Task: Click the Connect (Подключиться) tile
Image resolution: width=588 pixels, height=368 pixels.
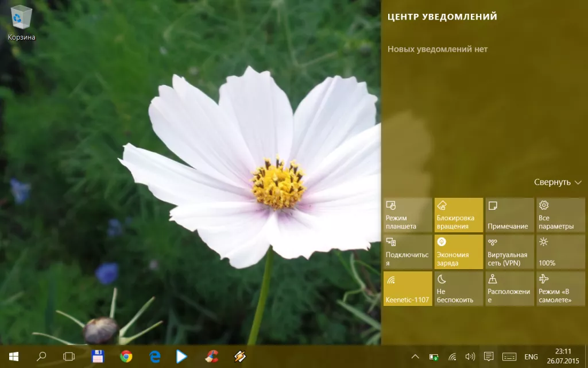Action: (407, 252)
